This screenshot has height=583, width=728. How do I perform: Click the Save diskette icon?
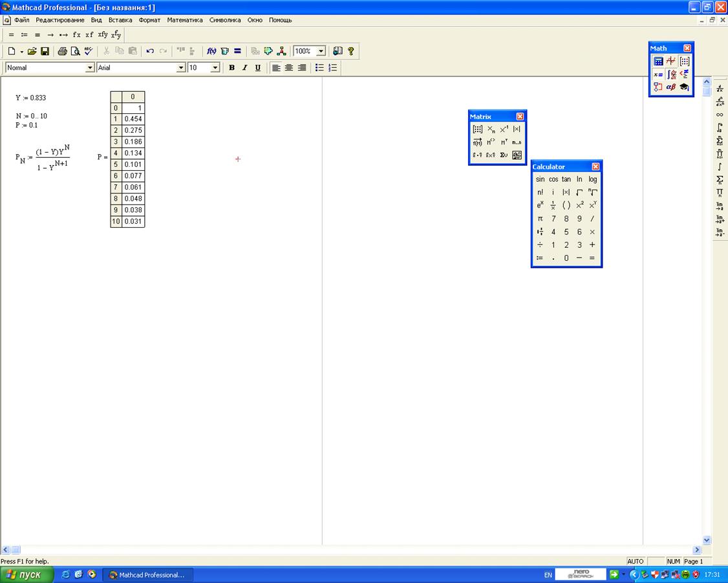[45, 51]
